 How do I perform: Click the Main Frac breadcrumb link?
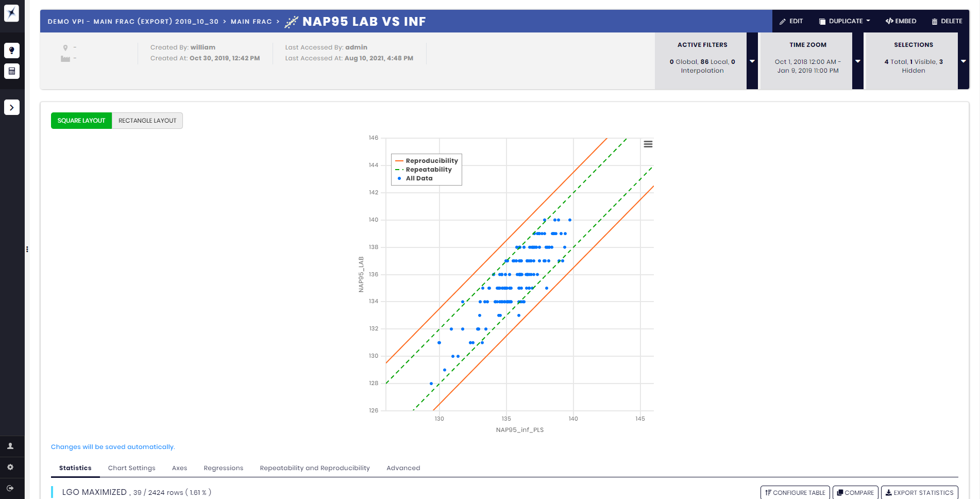pyautogui.click(x=251, y=22)
